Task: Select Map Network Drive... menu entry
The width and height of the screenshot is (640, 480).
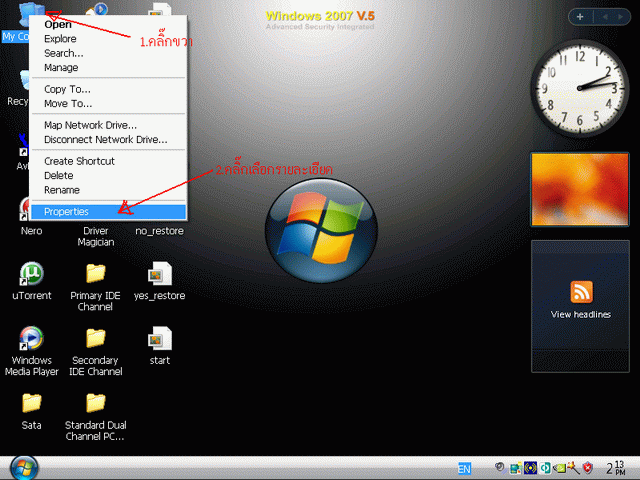Action: (109, 125)
